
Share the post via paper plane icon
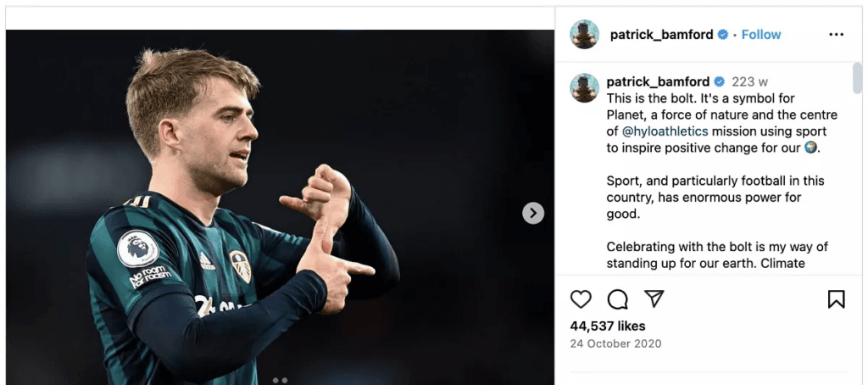point(654,299)
